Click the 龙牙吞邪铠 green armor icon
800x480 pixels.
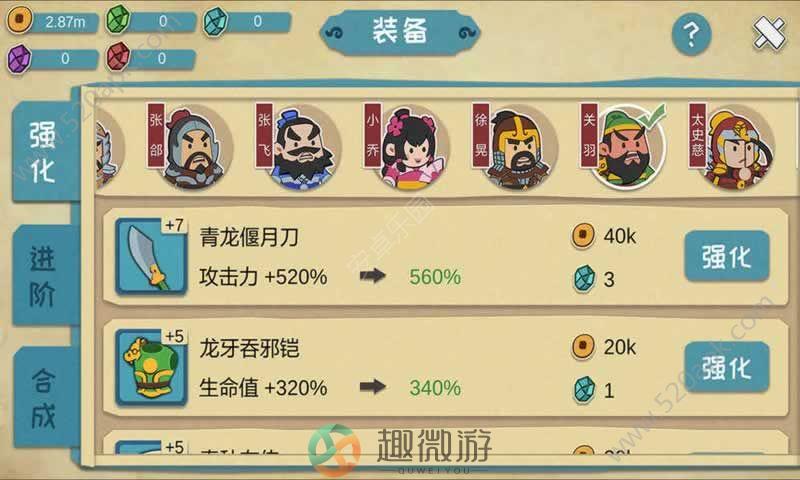point(151,367)
